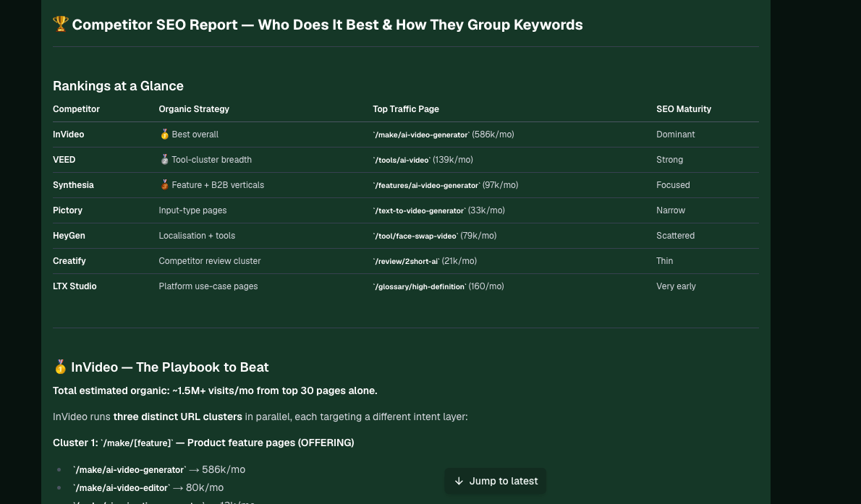Click the down arrow in Jump to latest
The width and height of the screenshot is (861, 504).
pyautogui.click(x=459, y=481)
